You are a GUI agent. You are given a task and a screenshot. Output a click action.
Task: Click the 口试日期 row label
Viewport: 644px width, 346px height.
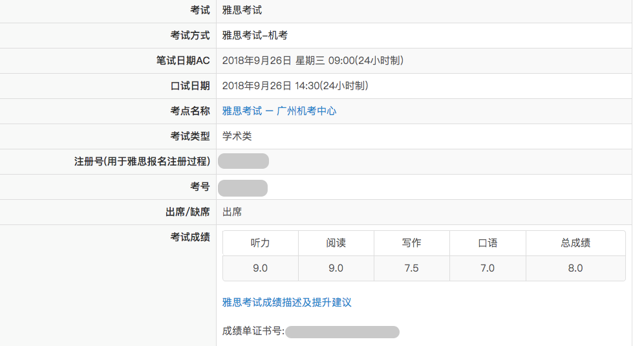(189, 86)
